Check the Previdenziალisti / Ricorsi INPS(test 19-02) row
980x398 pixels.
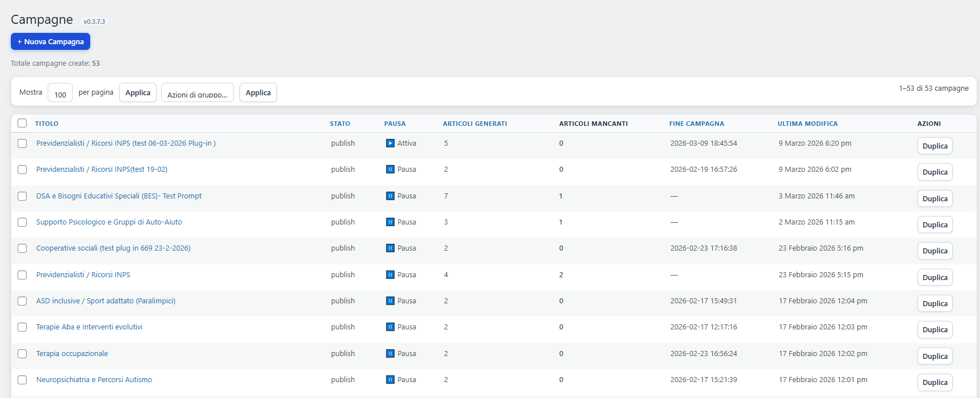[22, 170]
